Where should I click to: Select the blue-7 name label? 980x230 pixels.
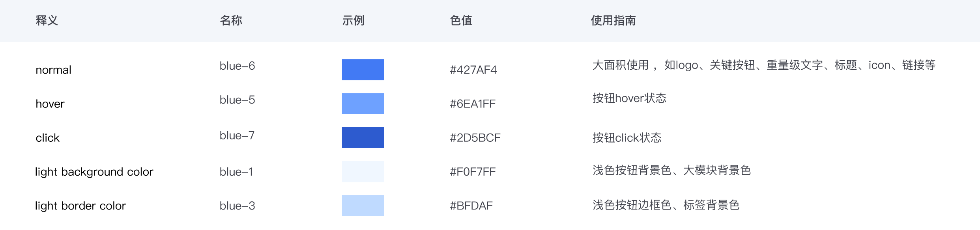[237, 135]
